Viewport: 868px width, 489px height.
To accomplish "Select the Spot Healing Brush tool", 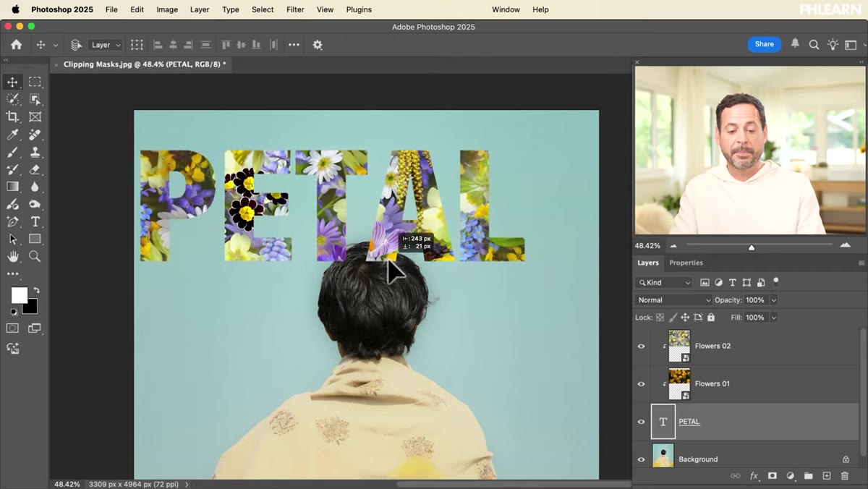I will 35,135.
